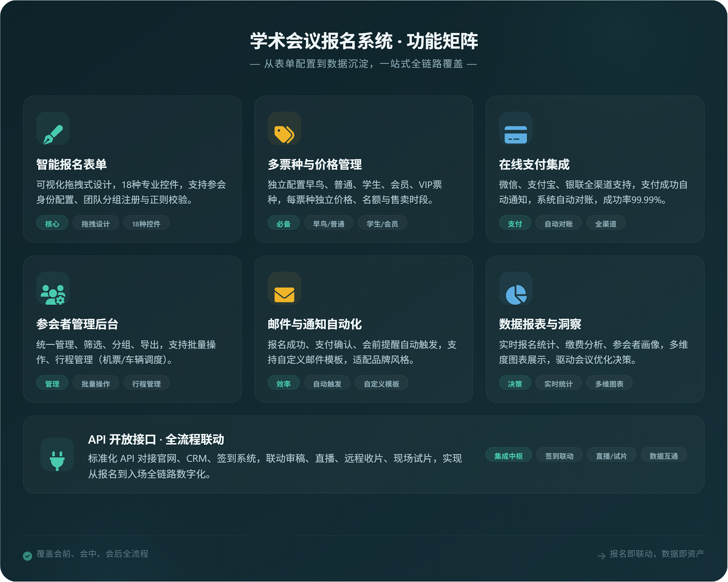Select the 全渠道 tag

[606, 223]
